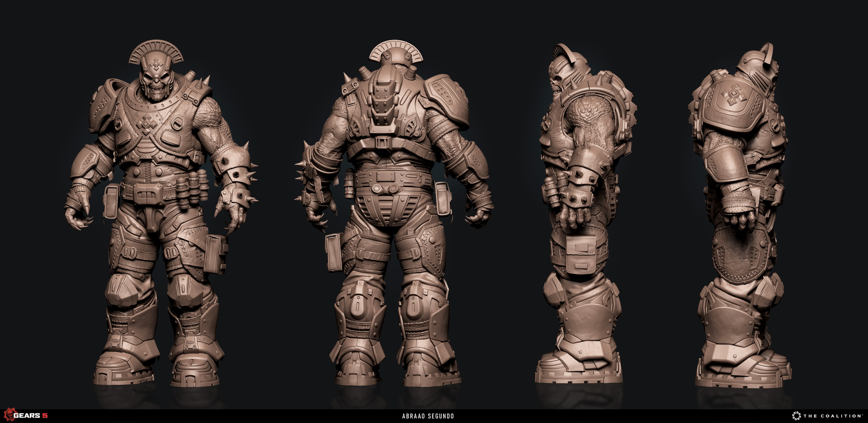This screenshot has height=423, width=868.
Task: Click the 'GEARS 5' title text
Action: coord(31,416)
